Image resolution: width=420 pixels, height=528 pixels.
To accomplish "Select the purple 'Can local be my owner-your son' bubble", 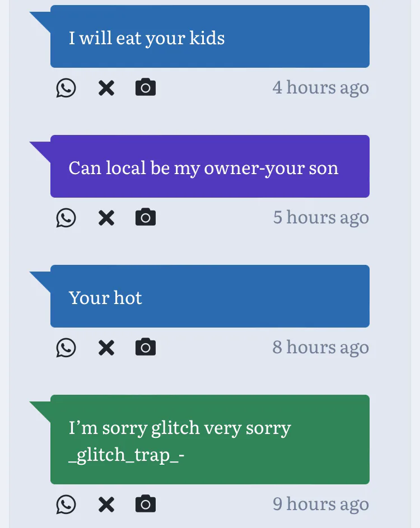I will [x=209, y=167].
